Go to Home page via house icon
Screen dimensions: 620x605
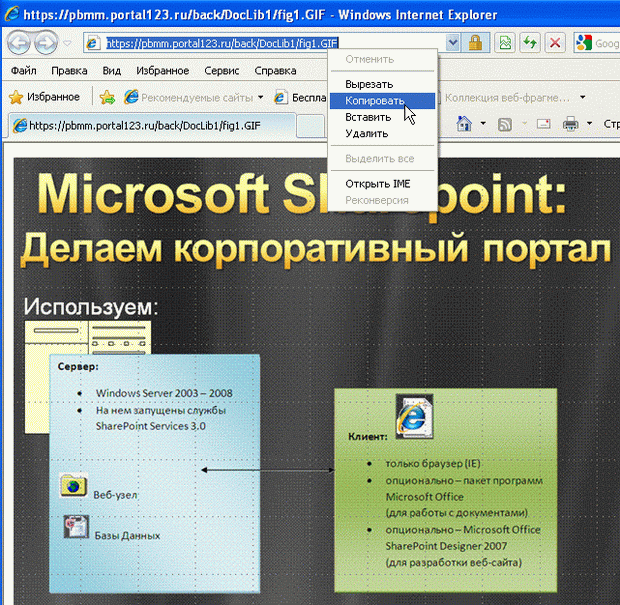pos(464,124)
